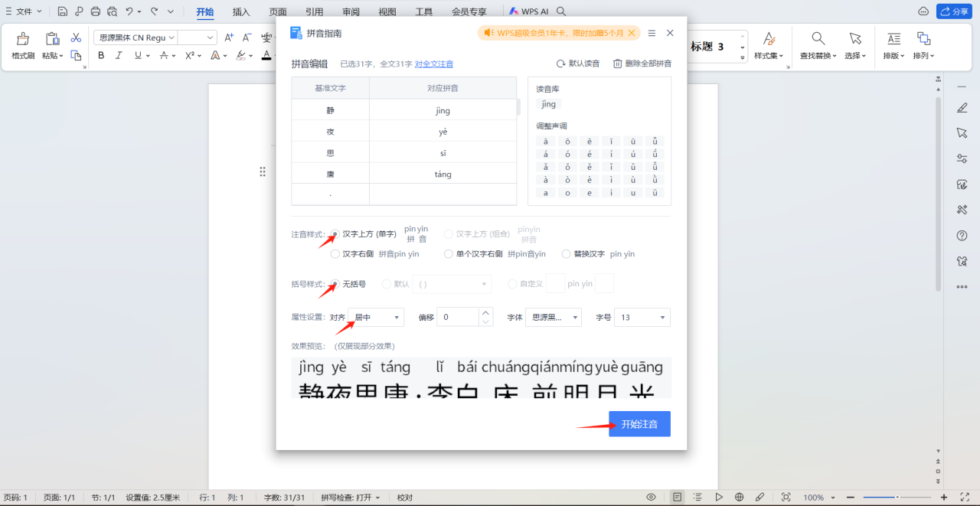Click the zoom slider in status bar
This screenshot has height=506, width=980.
coord(897,498)
